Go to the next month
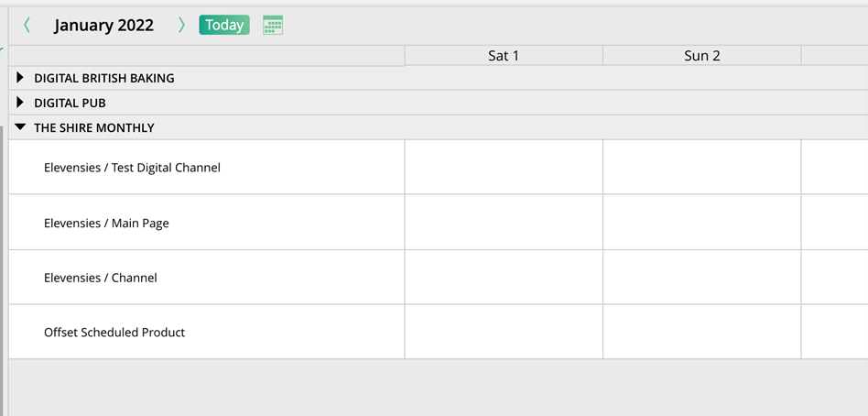 click(181, 26)
